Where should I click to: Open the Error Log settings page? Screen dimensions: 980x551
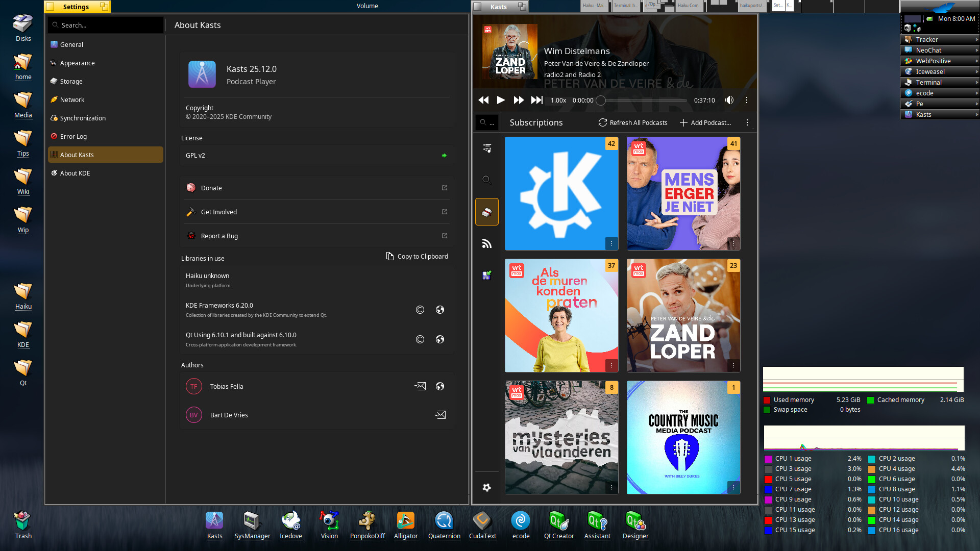73,136
